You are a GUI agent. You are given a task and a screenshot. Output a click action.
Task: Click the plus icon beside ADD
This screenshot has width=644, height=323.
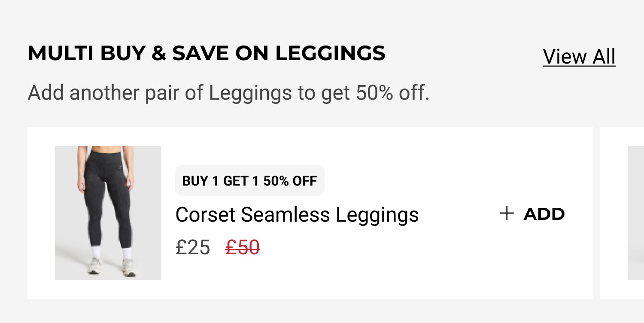[507, 213]
